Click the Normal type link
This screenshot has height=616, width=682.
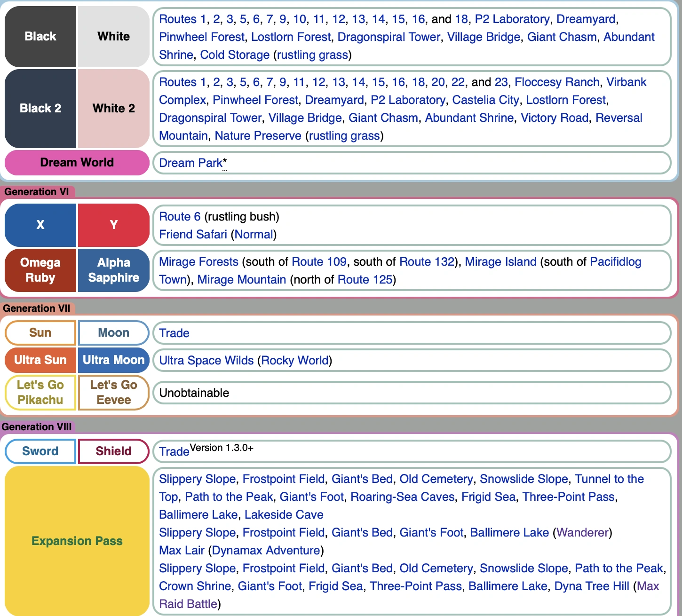point(254,235)
